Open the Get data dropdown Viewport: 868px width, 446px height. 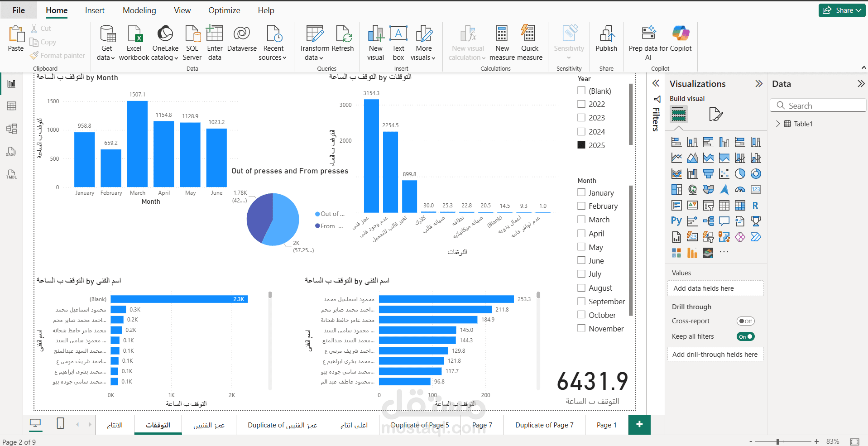106,53
